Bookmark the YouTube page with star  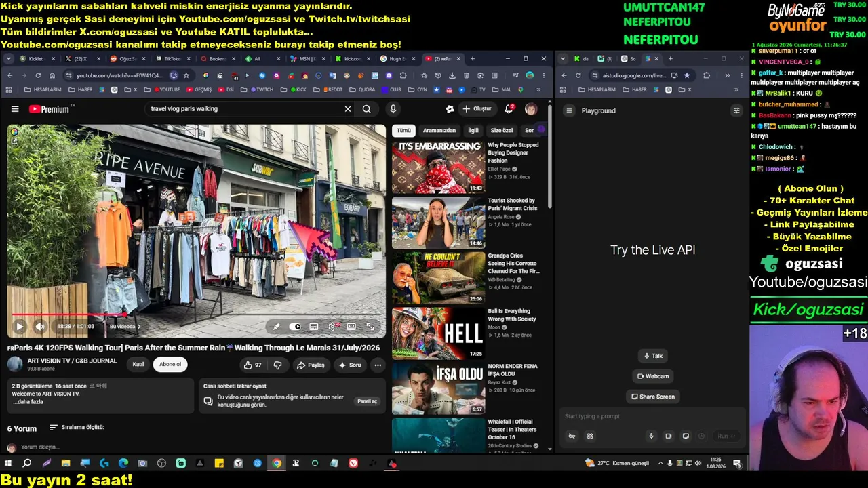186,75
